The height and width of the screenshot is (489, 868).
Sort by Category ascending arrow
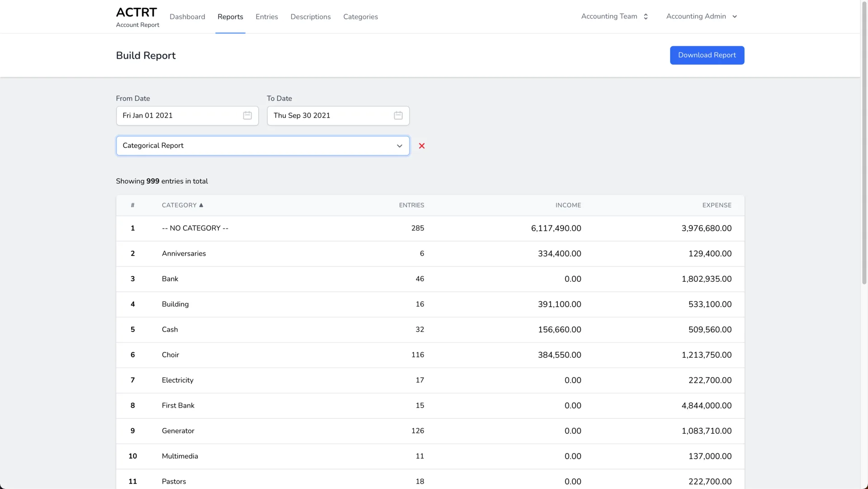[x=201, y=205]
